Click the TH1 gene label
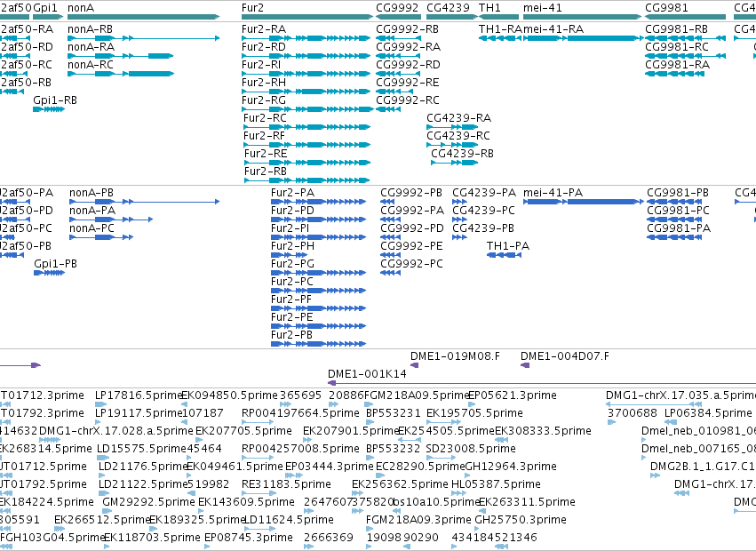 tap(489, 8)
